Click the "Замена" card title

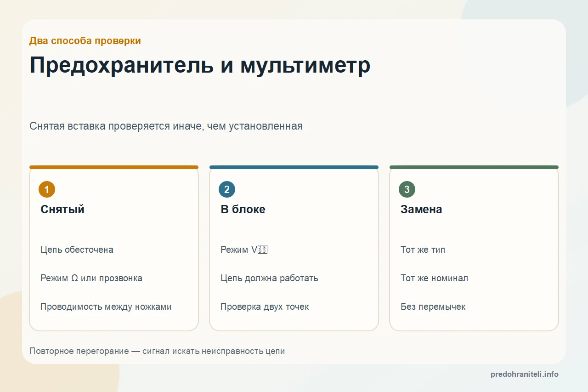(421, 210)
